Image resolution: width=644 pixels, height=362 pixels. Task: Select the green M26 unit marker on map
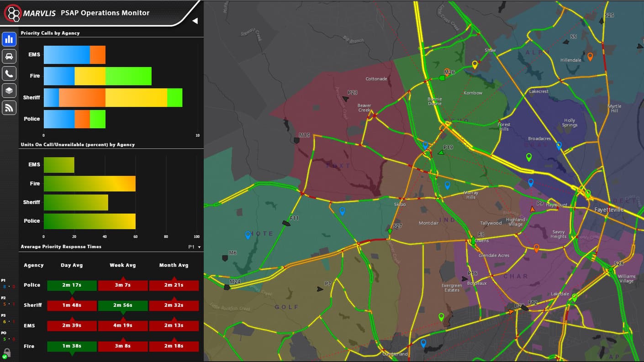coord(442,78)
